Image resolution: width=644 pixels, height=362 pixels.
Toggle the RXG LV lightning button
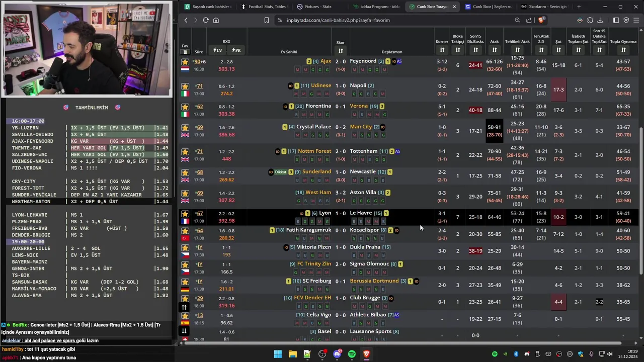(x=217, y=50)
